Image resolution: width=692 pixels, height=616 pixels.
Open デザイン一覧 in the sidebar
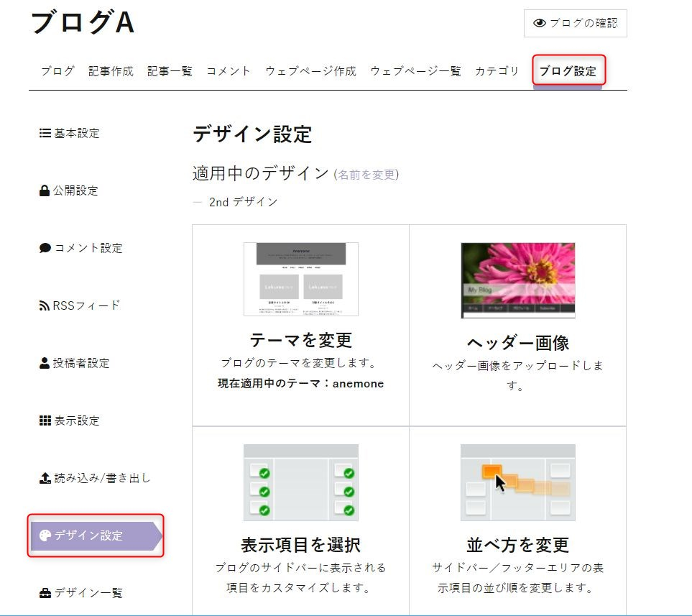80,592
